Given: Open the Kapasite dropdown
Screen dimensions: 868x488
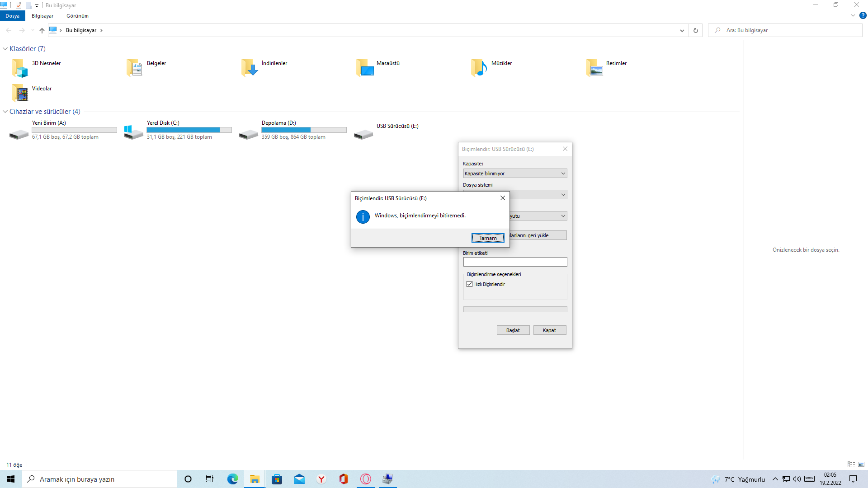Looking at the screenshot, I should 515,174.
